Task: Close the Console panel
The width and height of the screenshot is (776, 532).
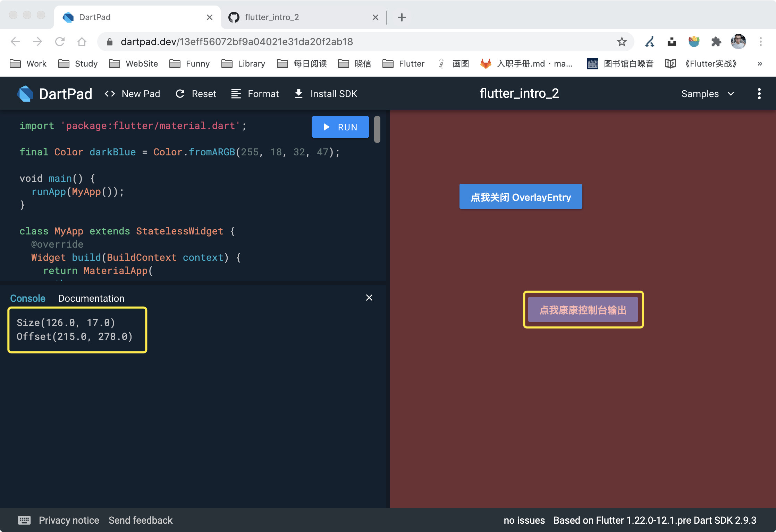Action: (369, 298)
